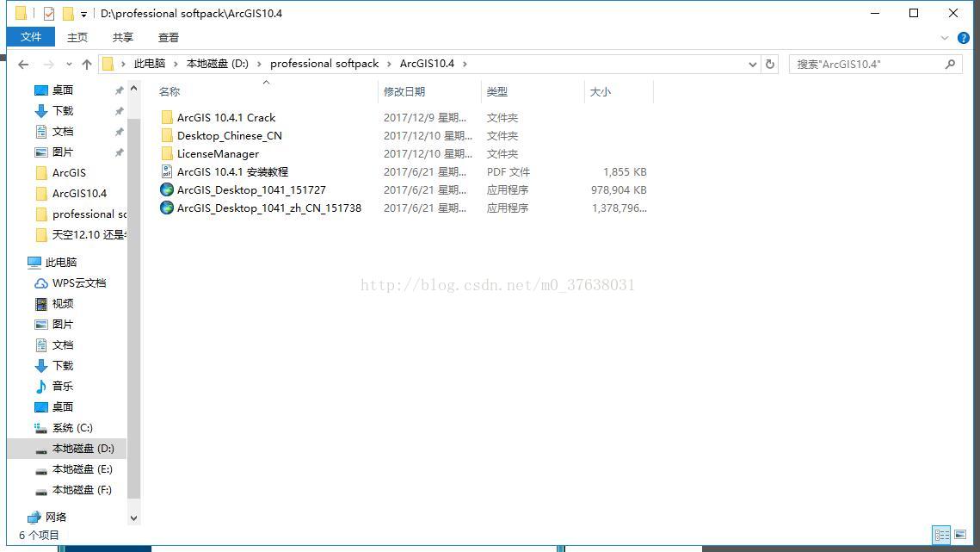Unpin 桌面 using its pin icon

point(119,90)
